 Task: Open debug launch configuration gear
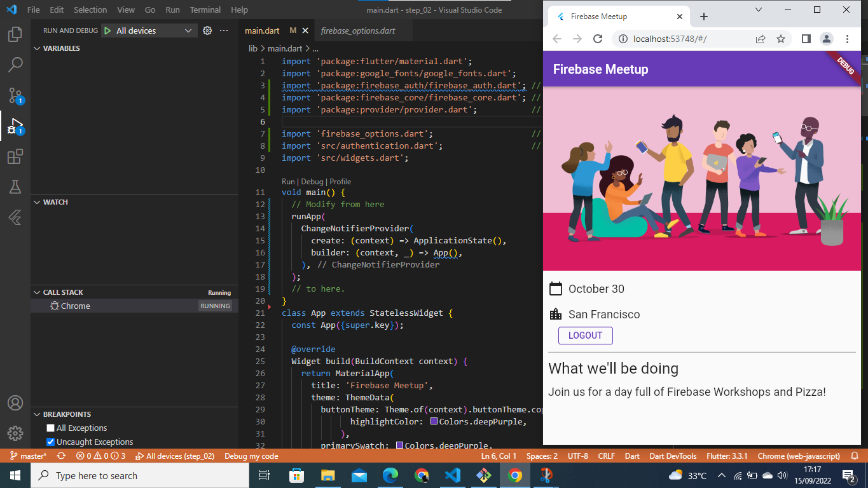207,30
